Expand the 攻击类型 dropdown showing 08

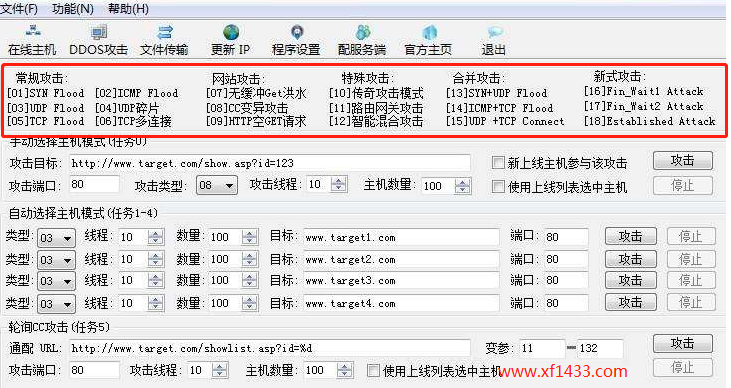pos(217,185)
